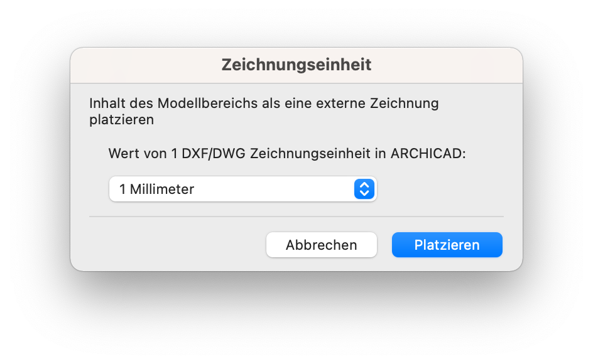
Task: Click the DXF/DWG Zeichnungseinheit label text
Action: tap(287, 154)
